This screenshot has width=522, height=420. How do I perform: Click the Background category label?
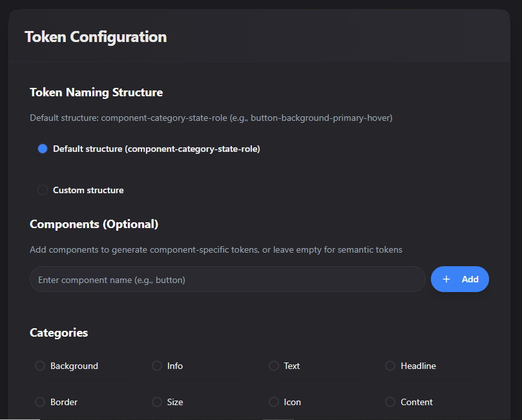[74, 366]
